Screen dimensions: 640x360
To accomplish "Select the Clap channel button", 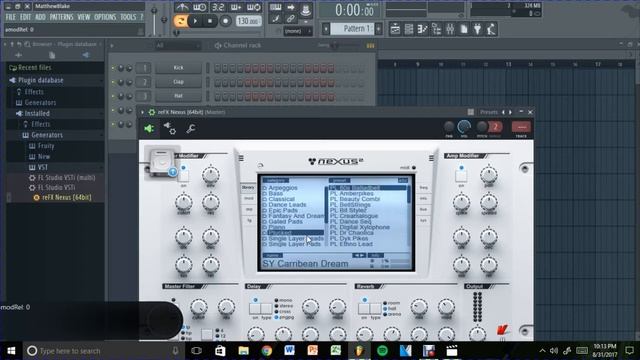I will (178, 82).
